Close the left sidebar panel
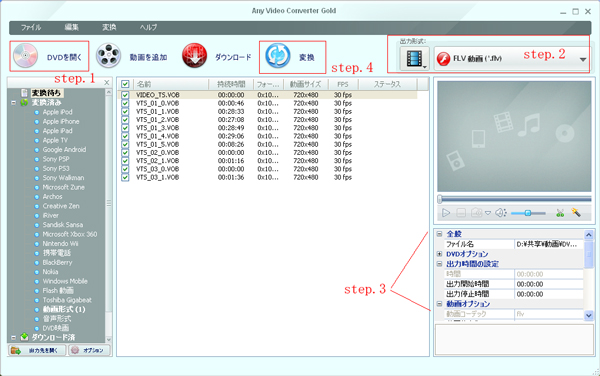This screenshot has width=600, height=376. [107, 83]
